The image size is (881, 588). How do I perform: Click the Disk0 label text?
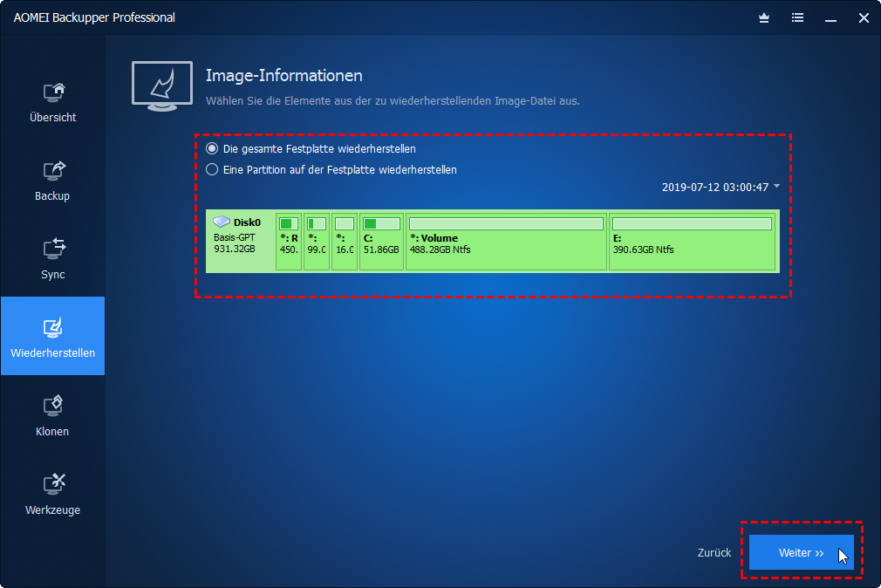[x=247, y=222]
